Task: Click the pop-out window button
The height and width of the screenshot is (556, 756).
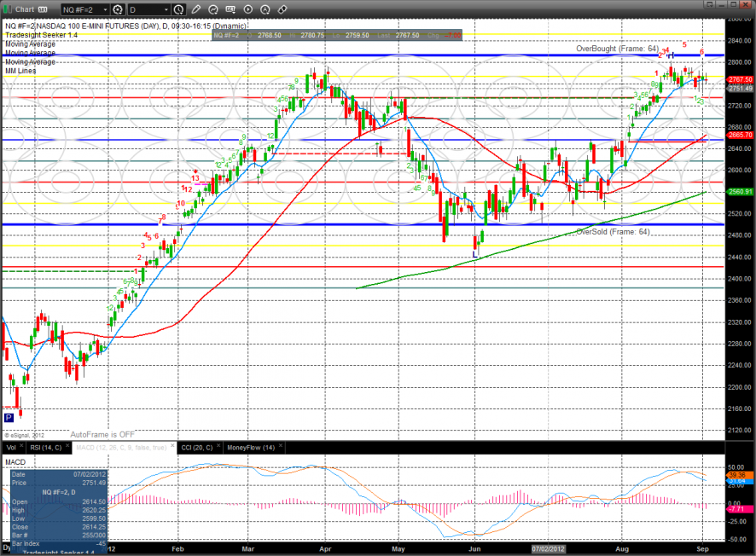Action: tap(709, 4)
